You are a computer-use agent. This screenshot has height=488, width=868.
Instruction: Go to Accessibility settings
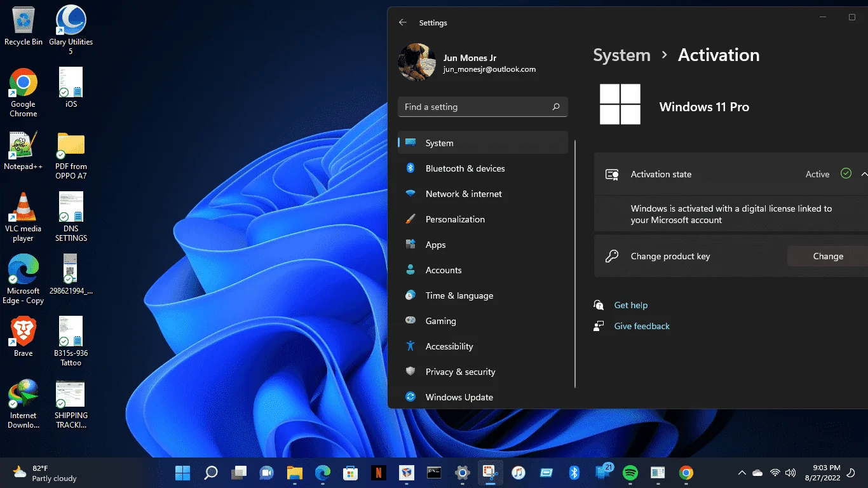483,346
